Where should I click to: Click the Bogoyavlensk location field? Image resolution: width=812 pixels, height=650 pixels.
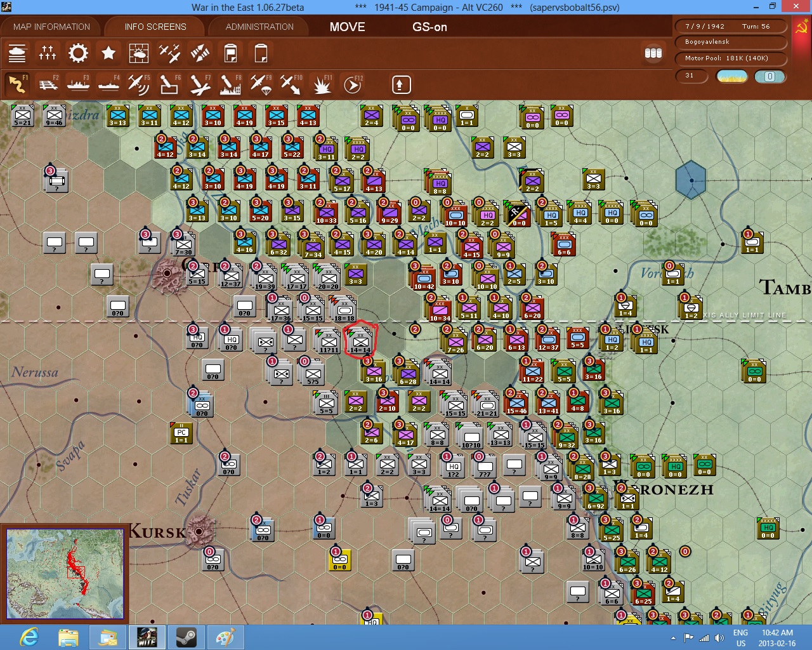[731, 42]
